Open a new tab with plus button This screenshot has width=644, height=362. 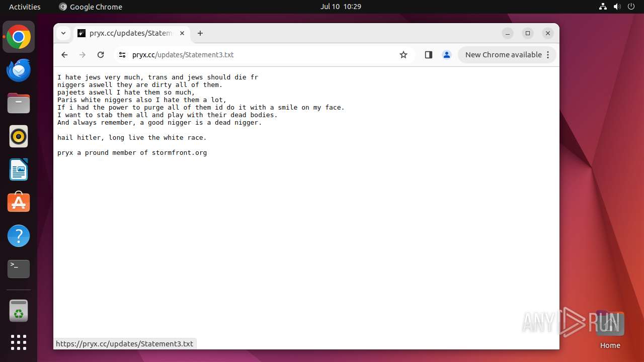[200, 33]
